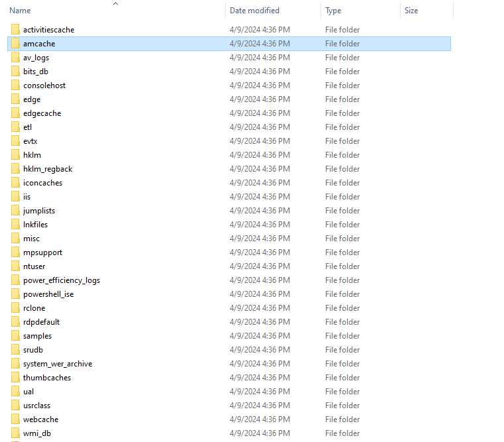504x442 pixels.
Task: Click the wmi_db folder icon
Action: [x=15, y=433]
